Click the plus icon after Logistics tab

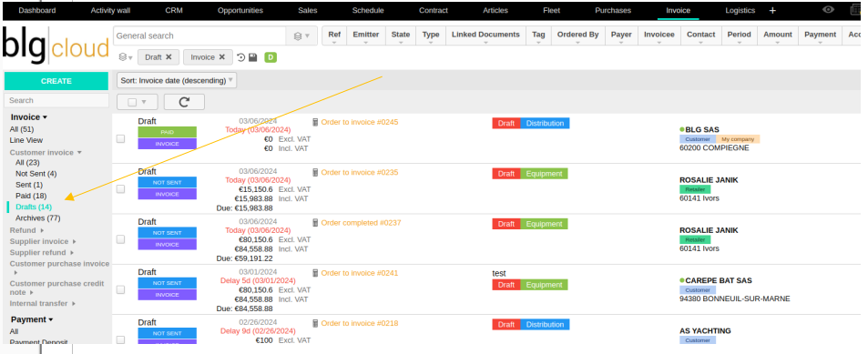[x=772, y=11]
